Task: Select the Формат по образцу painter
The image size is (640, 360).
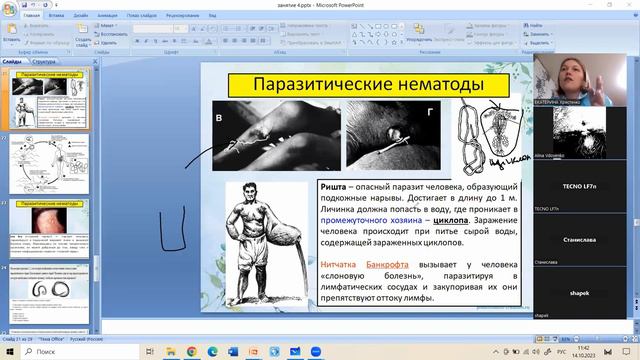Action: [x=47, y=42]
